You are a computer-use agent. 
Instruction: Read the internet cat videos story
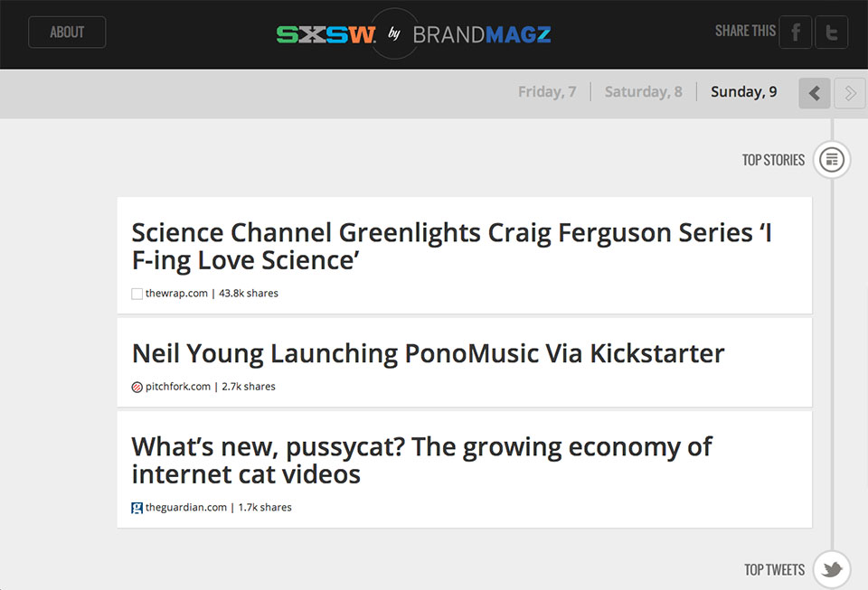(421, 460)
